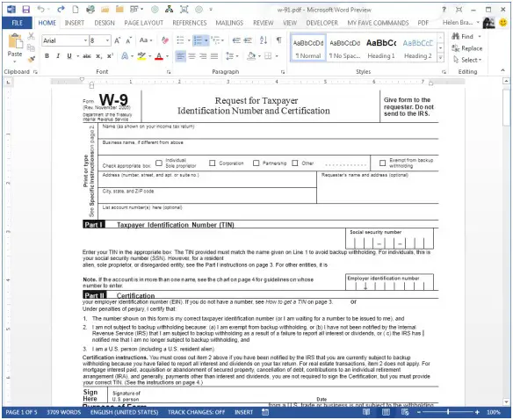Toggle Show/Hide paragraph marks icon
Image resolution: width=513 pixels, height=420 pixels.
(278, 40)
